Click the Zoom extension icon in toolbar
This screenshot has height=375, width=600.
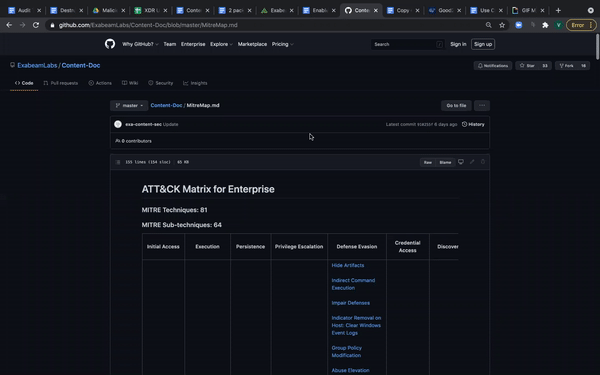pos(518,25)
